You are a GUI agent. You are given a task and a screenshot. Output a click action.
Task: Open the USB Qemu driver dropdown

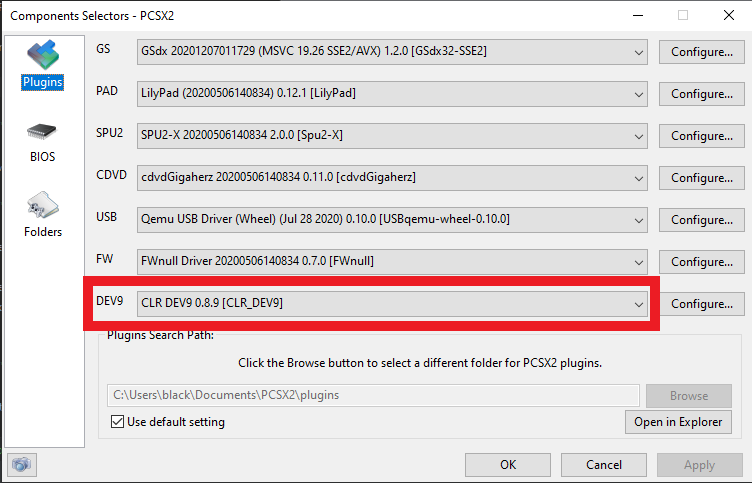pyautogui.click(x=392, y=220)
